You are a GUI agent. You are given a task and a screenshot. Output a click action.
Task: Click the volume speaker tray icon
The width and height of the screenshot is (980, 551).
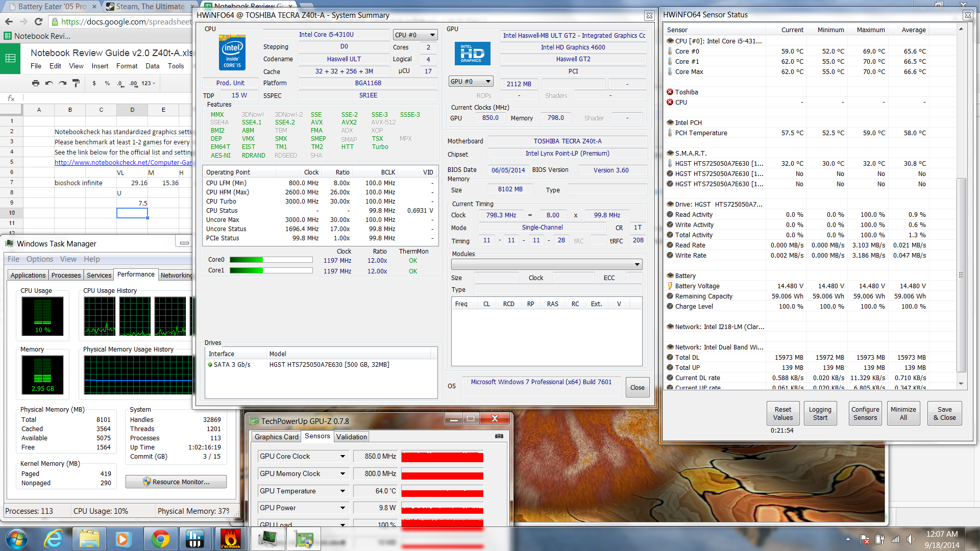coord(910,539)
